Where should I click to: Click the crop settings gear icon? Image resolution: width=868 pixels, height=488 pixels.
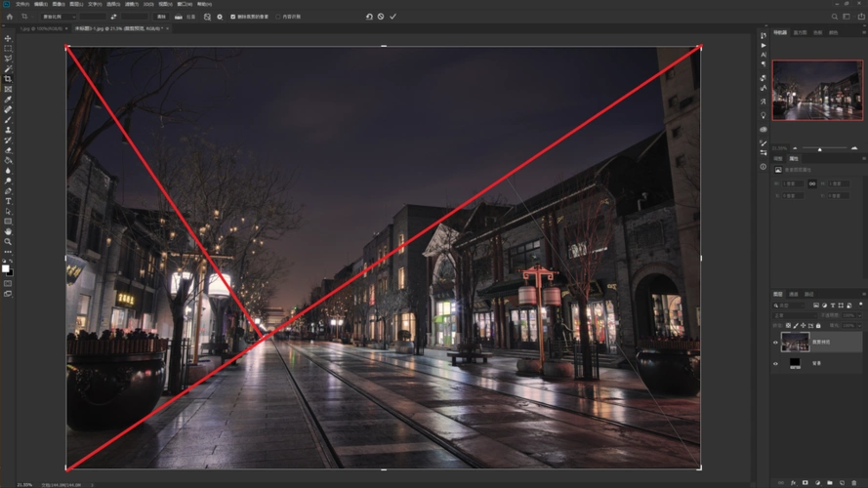click(220, 17)
